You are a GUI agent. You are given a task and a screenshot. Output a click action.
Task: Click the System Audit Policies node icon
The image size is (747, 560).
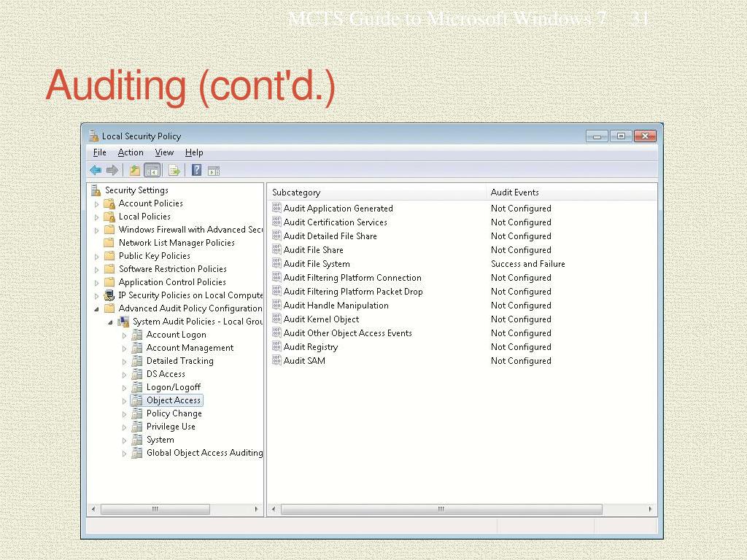[123, 322]
